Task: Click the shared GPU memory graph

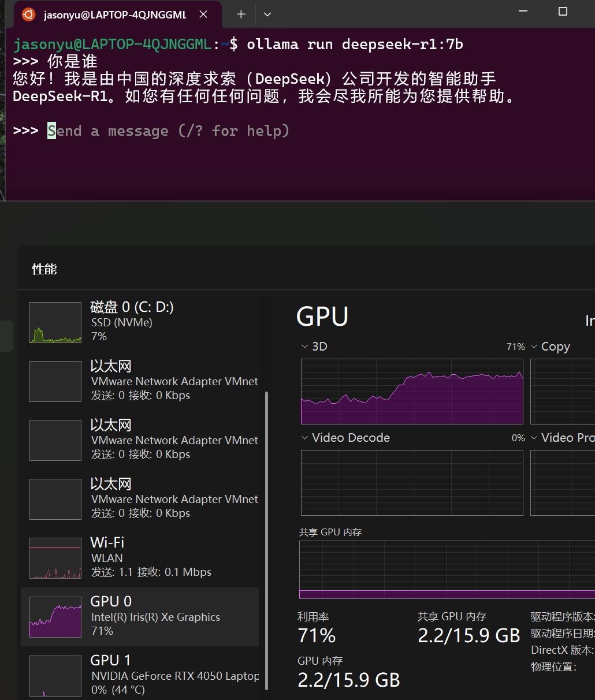Action: pos(447,569)
